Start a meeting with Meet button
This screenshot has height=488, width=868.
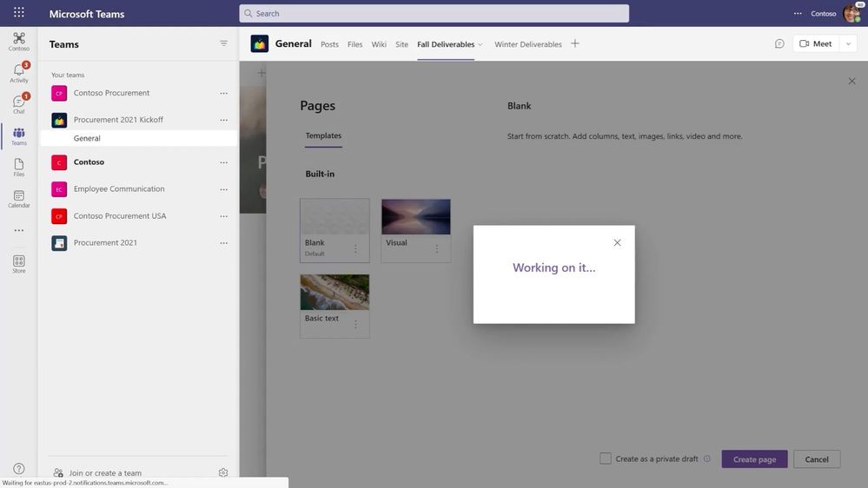pos(816,43)
